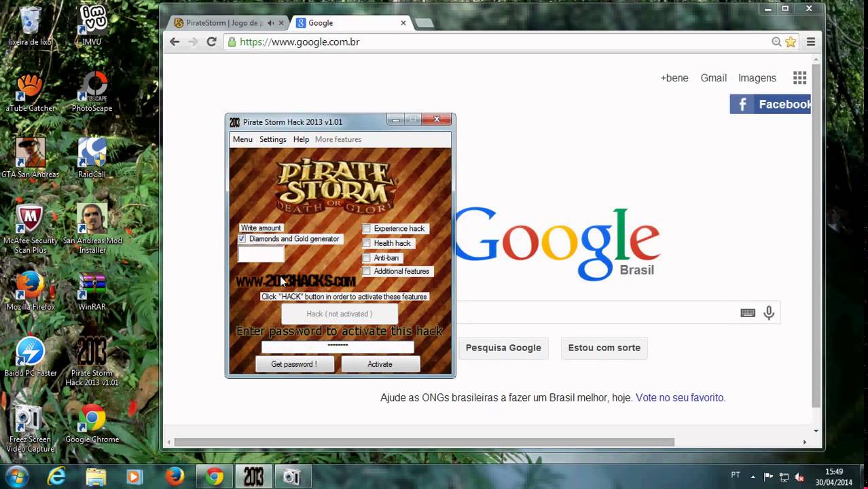Click the Get password ! button

(294, 364)
